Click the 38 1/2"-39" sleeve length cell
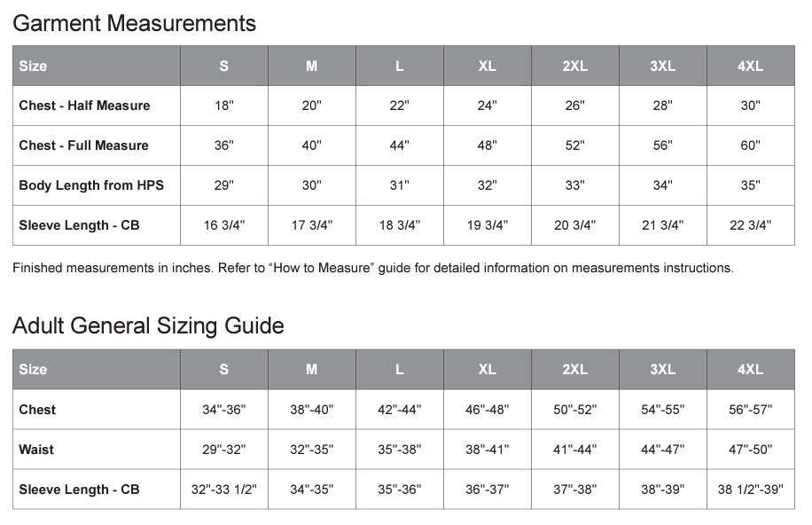 [x=750, y=490]
